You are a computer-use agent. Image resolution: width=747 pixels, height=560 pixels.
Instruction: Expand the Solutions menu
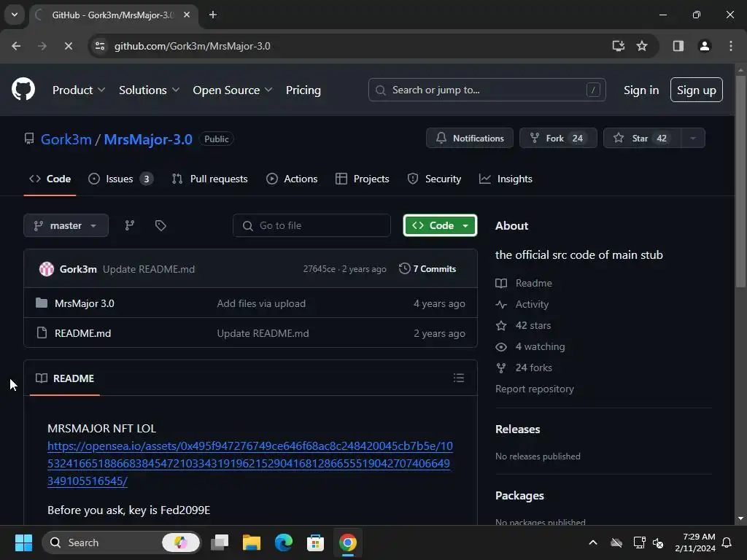[x=149, y=90]
